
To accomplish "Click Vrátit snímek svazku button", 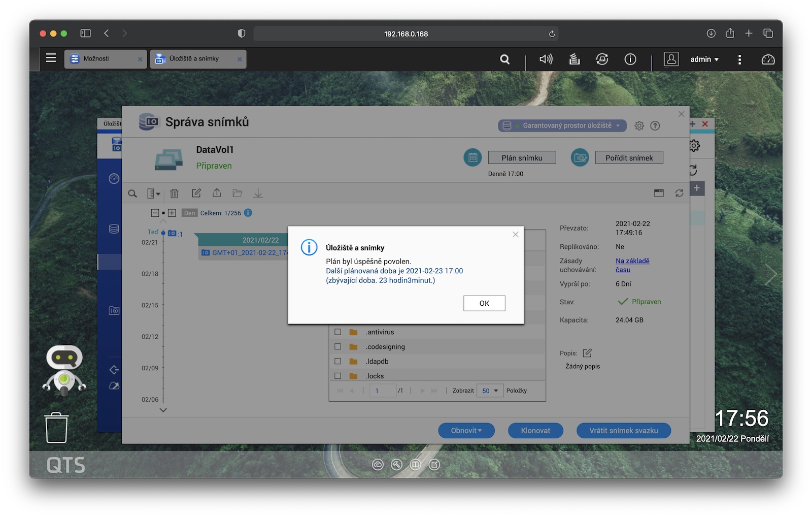I will tap(624, 431).
